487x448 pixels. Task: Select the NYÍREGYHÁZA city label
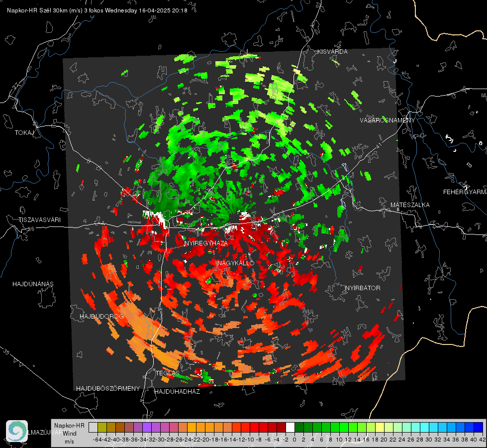coord(206,243)
